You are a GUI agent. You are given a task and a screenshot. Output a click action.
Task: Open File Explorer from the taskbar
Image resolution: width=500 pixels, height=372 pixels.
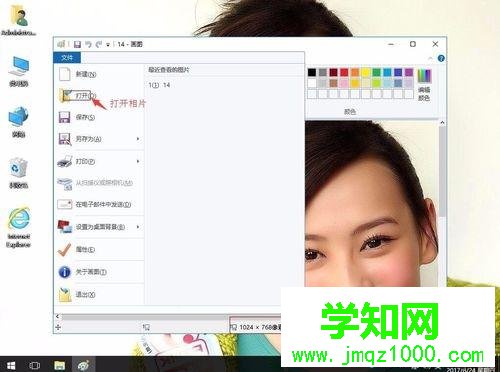point(59,365)
